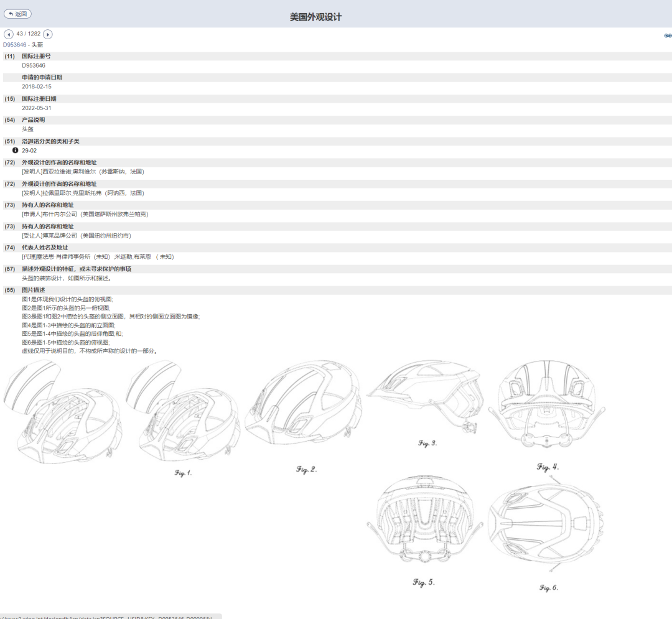Screen dimensions: 672x619
Task: Select the 图6 description line
Action: tap(65, 342)
